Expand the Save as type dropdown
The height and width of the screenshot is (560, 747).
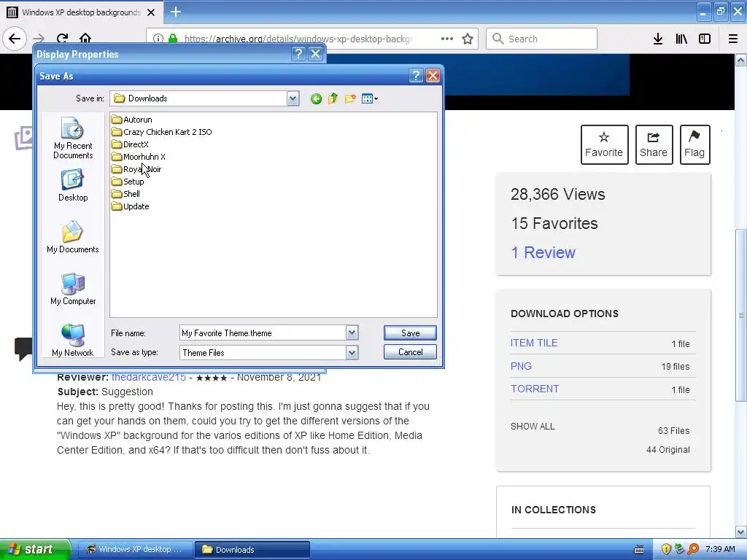(x=352, y=352)
